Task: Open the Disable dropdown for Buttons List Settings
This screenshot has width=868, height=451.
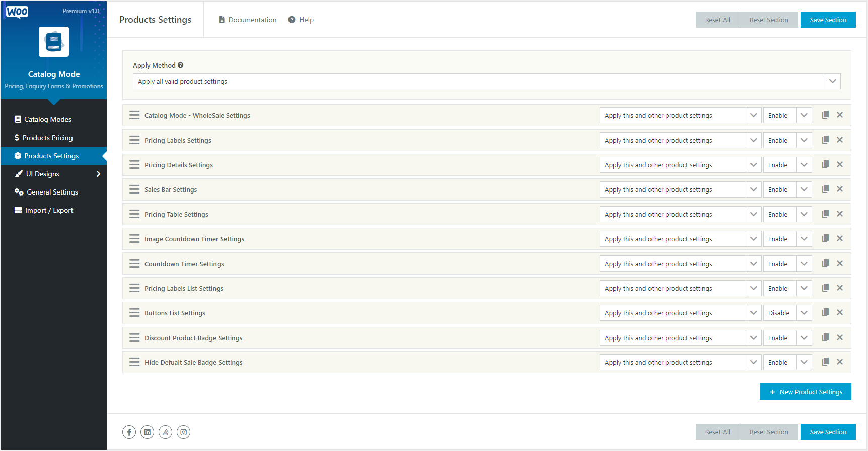Action: [x=787, y=313]
